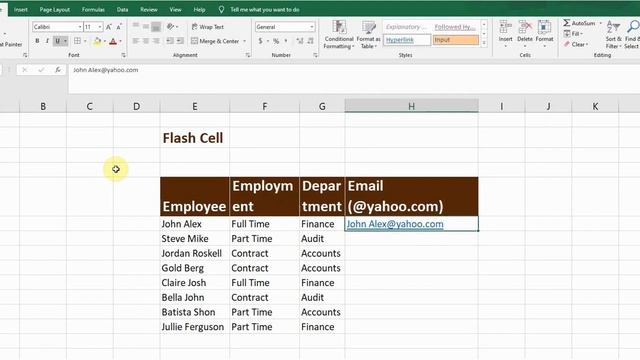The height and width of the screenshot is (360, 640).
Task: Open the Borders dropdown arrow
Action: coord(85,41)
